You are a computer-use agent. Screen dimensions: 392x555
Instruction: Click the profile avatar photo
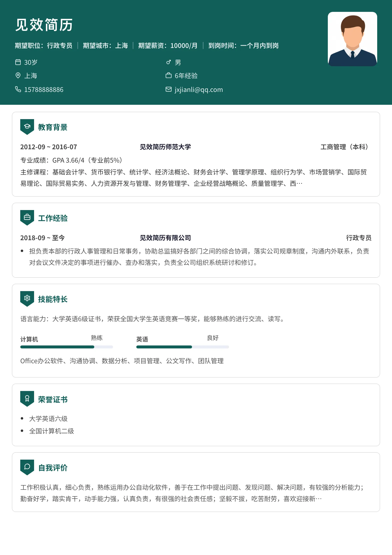pos(352,39)
